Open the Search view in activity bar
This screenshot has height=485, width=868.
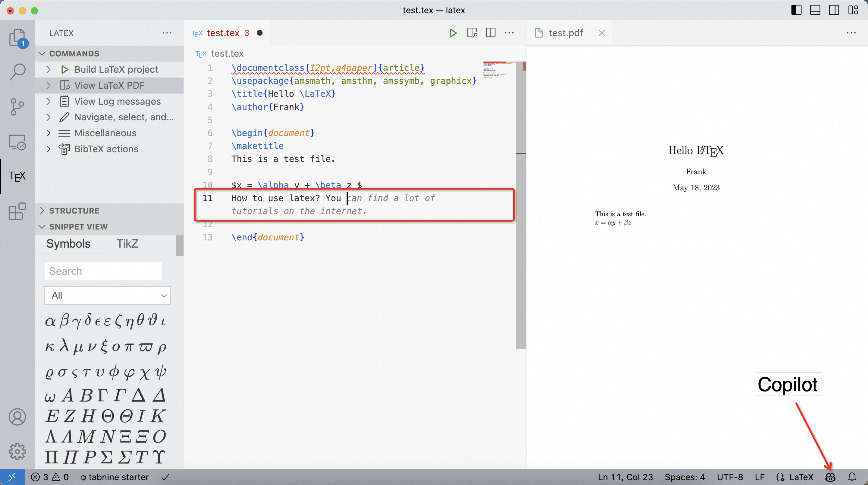pyautogui.click(x=17, y=72)
